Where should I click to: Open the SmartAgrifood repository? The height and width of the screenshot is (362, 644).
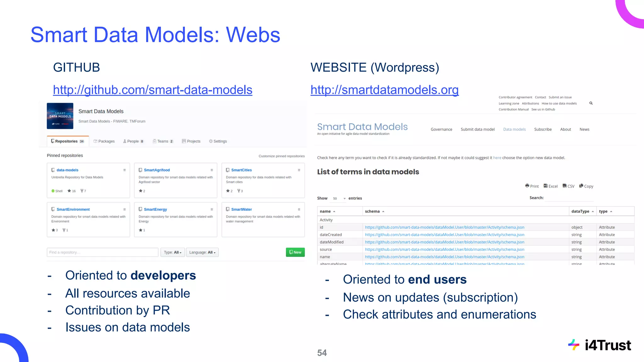[157, 170]
